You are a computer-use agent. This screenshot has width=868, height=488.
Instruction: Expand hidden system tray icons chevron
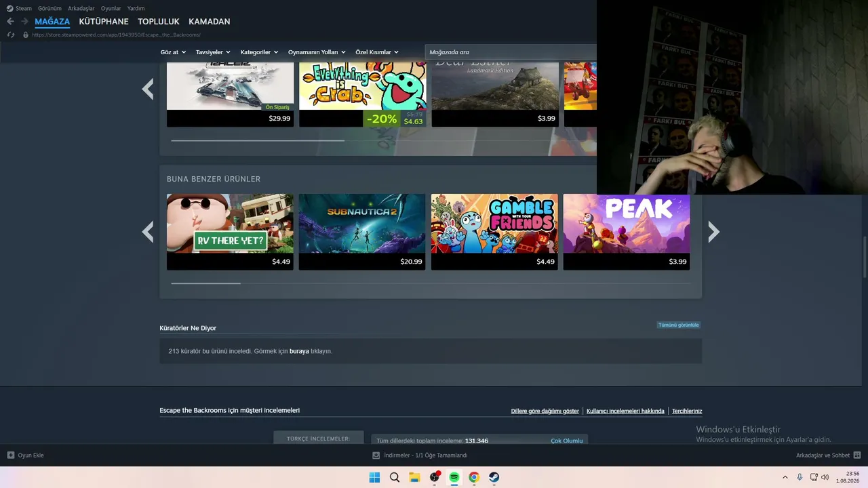click(785, 477)
